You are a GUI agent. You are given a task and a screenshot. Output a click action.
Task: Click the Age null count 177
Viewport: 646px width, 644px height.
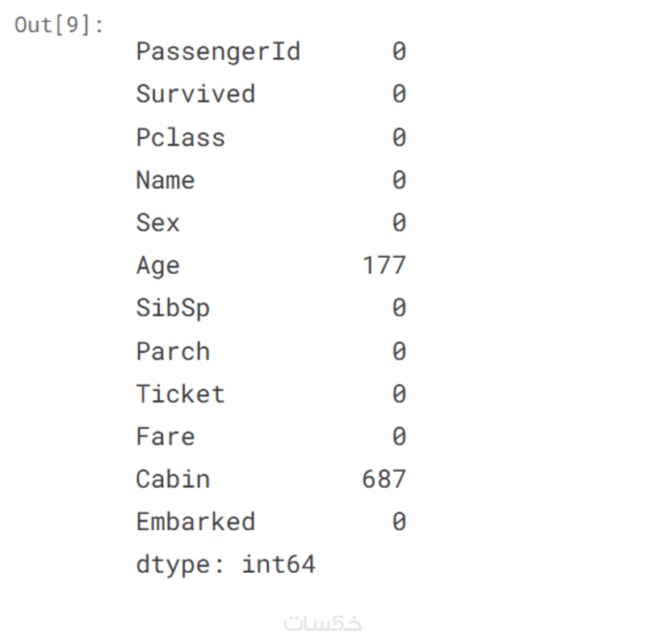tap(384, 266)
